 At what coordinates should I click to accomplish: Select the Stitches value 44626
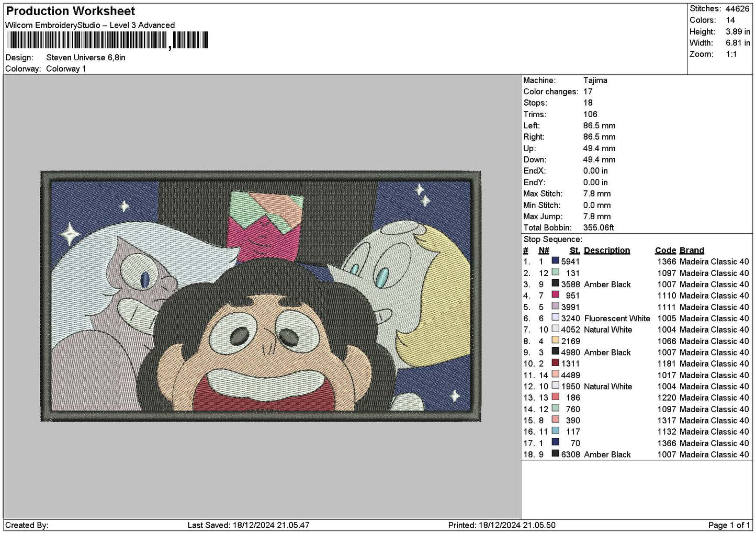coord(738,9)
